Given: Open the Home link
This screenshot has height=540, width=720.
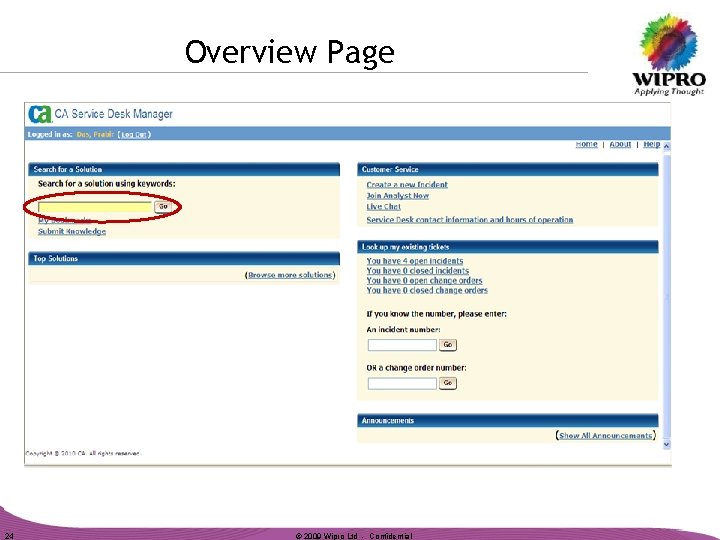Looking at the screenshot, I should point(586,144).
